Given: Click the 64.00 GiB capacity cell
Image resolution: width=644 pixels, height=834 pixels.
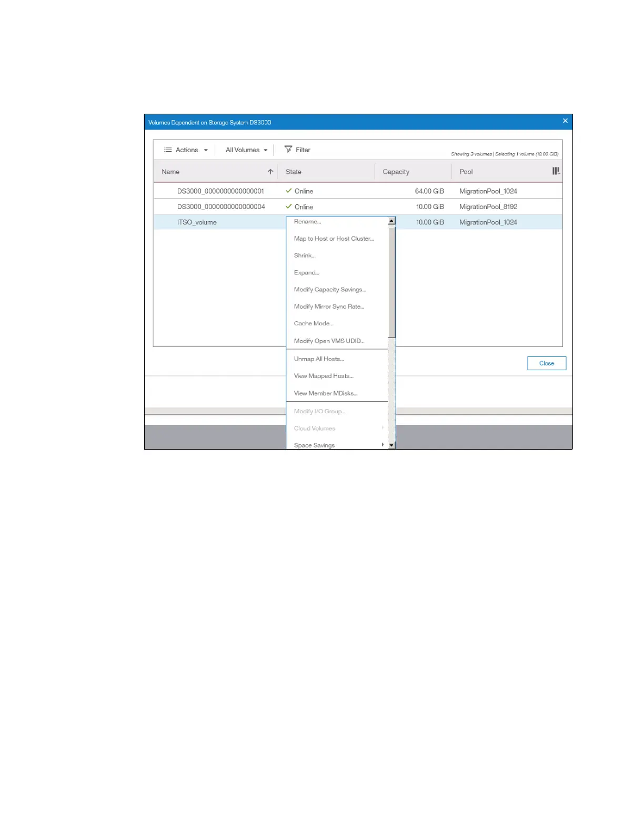Looking at the screenshot, I should click(429, 191).
